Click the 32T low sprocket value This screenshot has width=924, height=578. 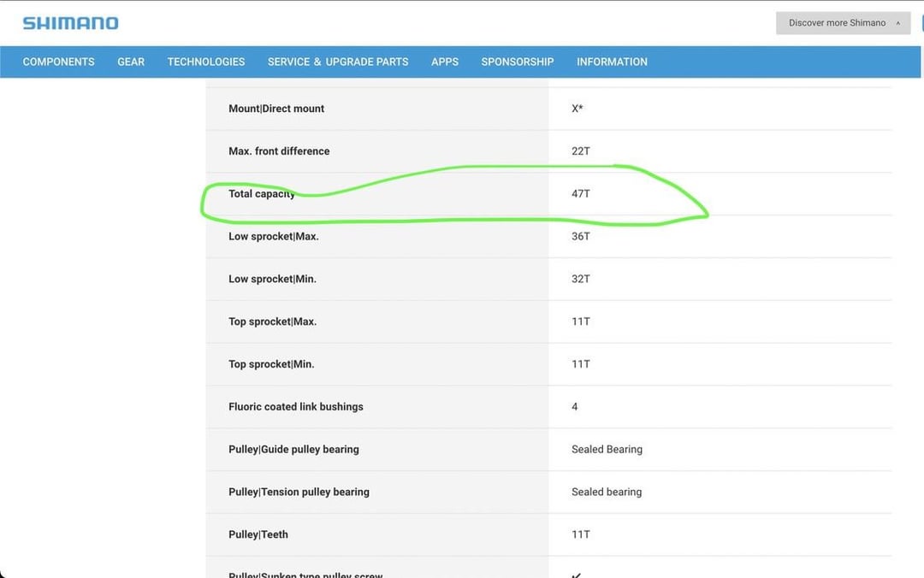(x=580, y=279)
